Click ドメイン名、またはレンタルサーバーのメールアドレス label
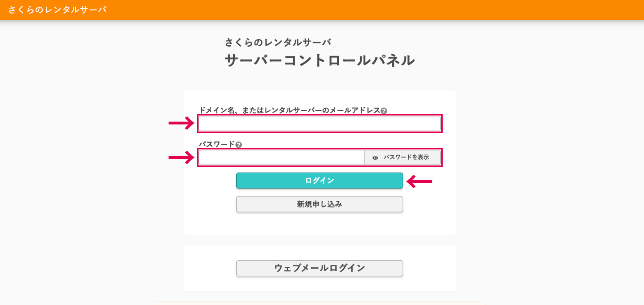Screen dimensions: 644x305 point(289,110)
